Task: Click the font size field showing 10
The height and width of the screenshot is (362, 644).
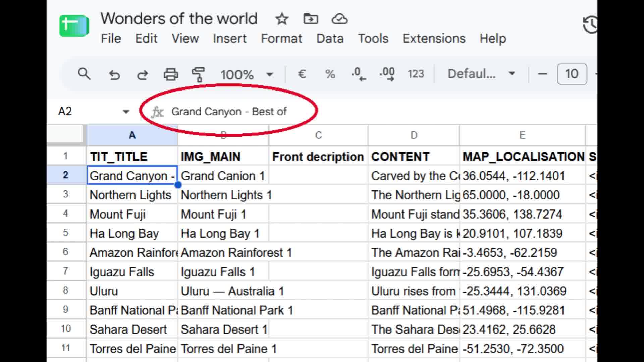Action: click(x=572, y=74)
